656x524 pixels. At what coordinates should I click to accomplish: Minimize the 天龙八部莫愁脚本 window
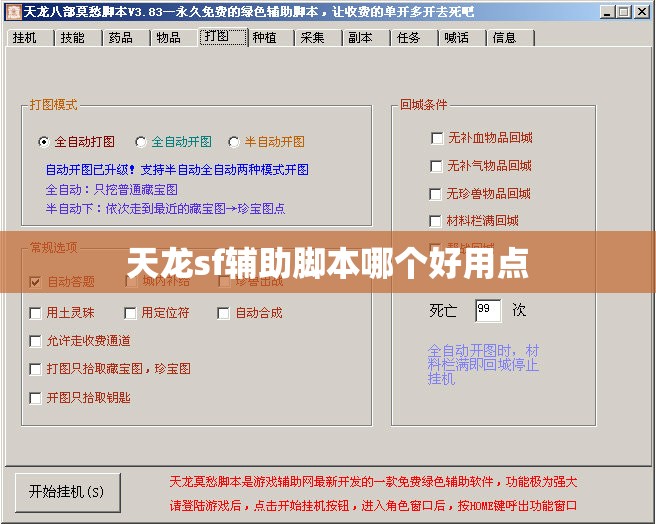[607, 12]
